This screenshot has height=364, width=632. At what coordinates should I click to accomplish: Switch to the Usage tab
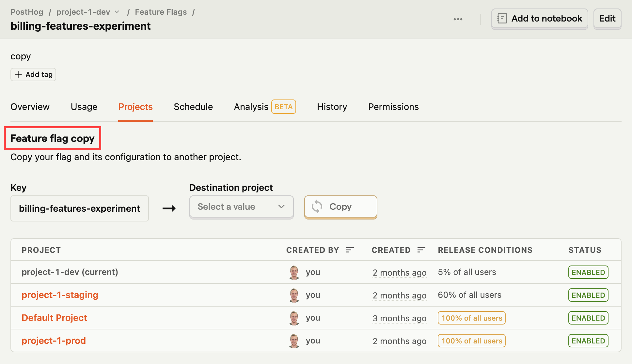point(84,107)
